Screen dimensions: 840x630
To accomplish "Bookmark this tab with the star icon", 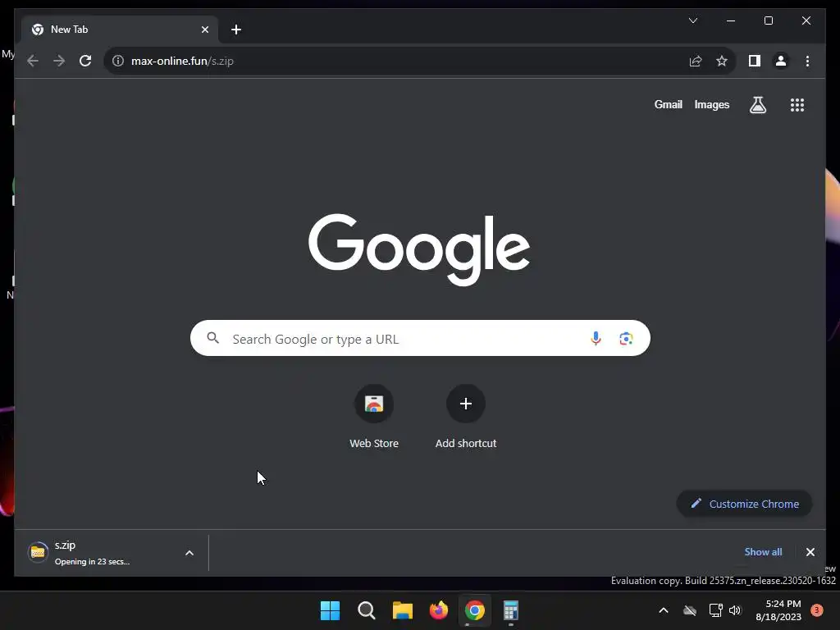I will (722, 61).
